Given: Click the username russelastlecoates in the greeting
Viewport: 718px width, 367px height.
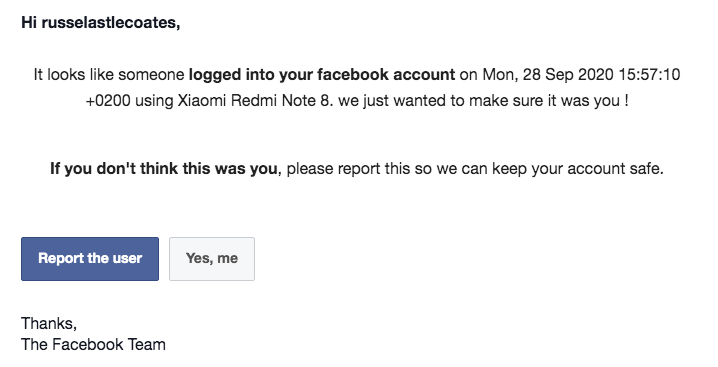Looking at the screenshot, I should (111, 22).
